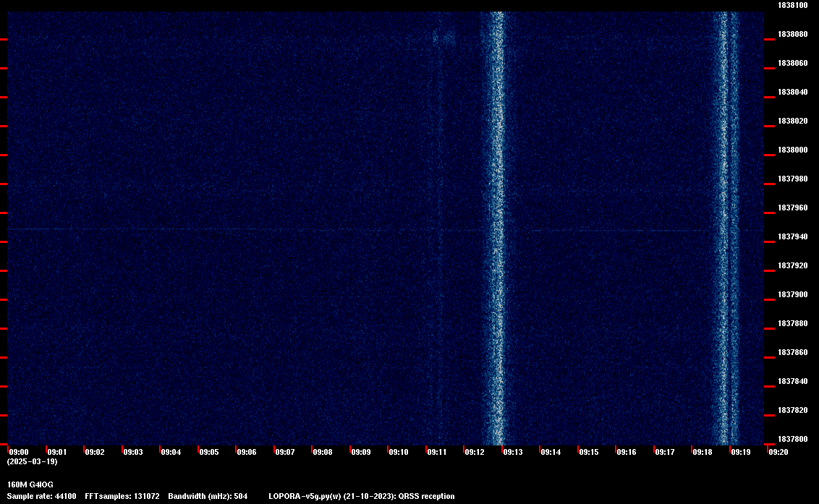819x504 pixels.
Task: Select the 1837900 frequency label
Action: [x=792, y=294]
